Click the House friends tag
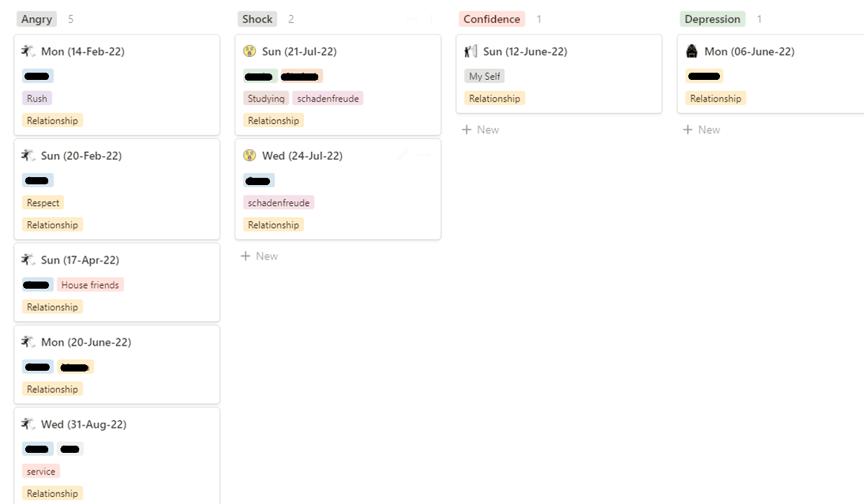Image resolution: width=864 pixels, height=504 pixels. click(90, 285)
